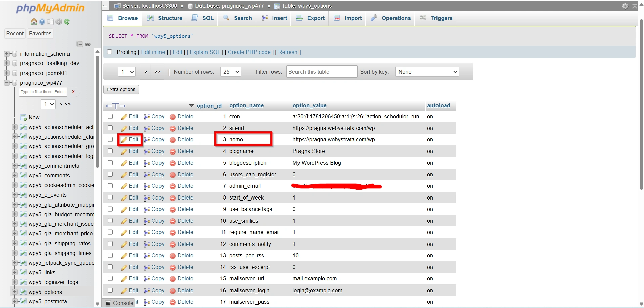The image size is (644, 308).
Task: Expand the wpy5_postmeta table node
Action: 14,301
